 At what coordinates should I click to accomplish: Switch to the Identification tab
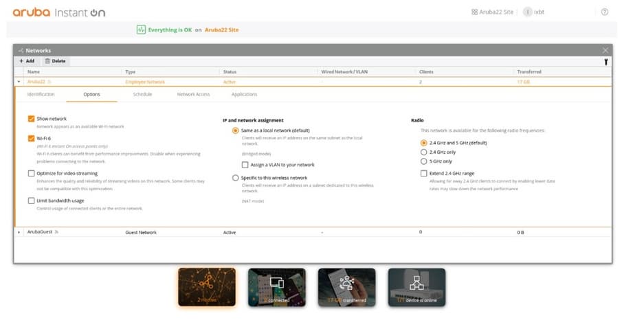(x=41, y=94)
